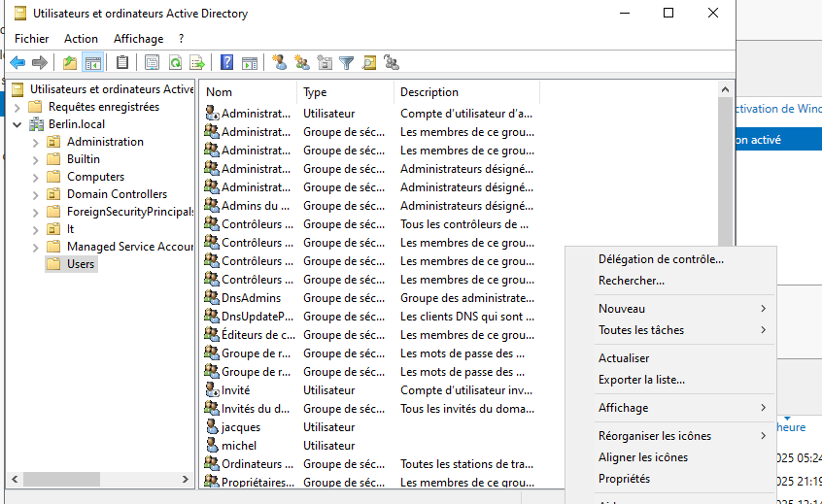The image size is (822, 504).
Task: Open the Affichage menu in menu bar
Action: pyautogui.click(x=138, y=39)
